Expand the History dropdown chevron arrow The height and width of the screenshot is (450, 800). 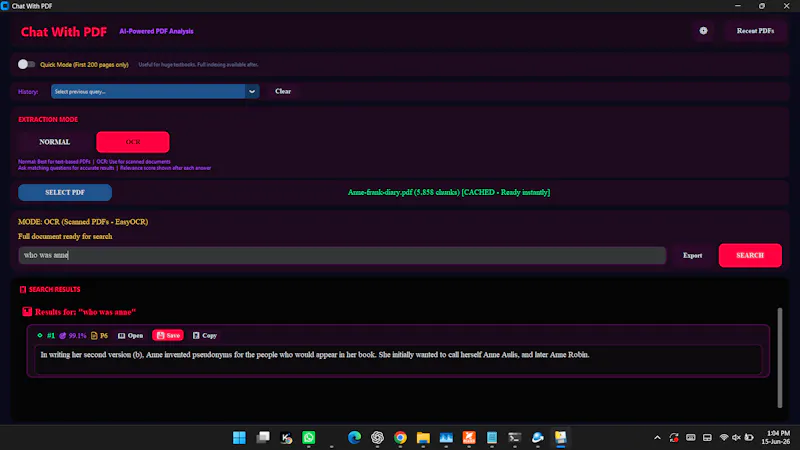tap(252, 91)
